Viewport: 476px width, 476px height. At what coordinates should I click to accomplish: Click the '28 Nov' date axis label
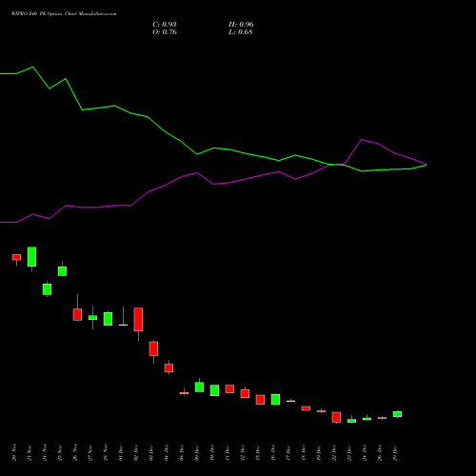click(106, 452)
